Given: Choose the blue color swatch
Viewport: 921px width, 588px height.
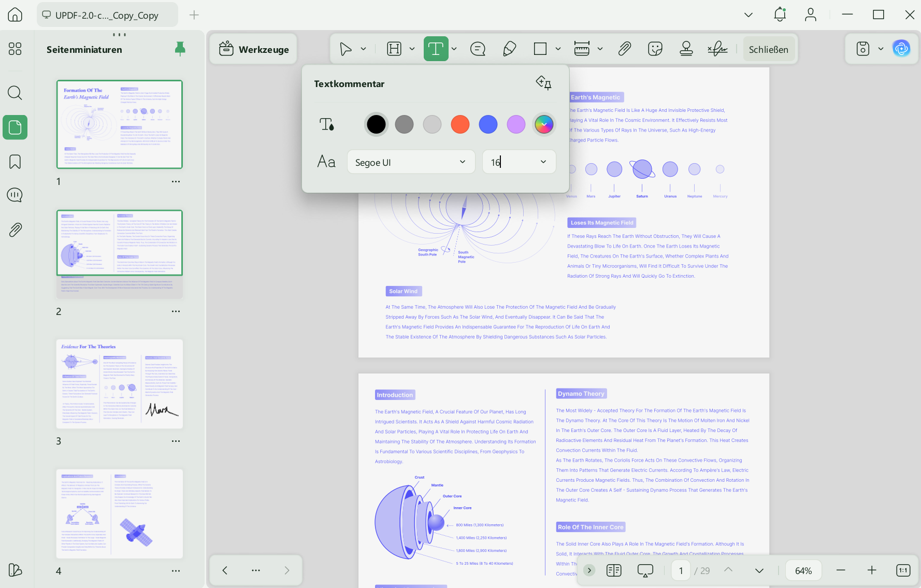Looking at the screenshot, I should point(488,124).
